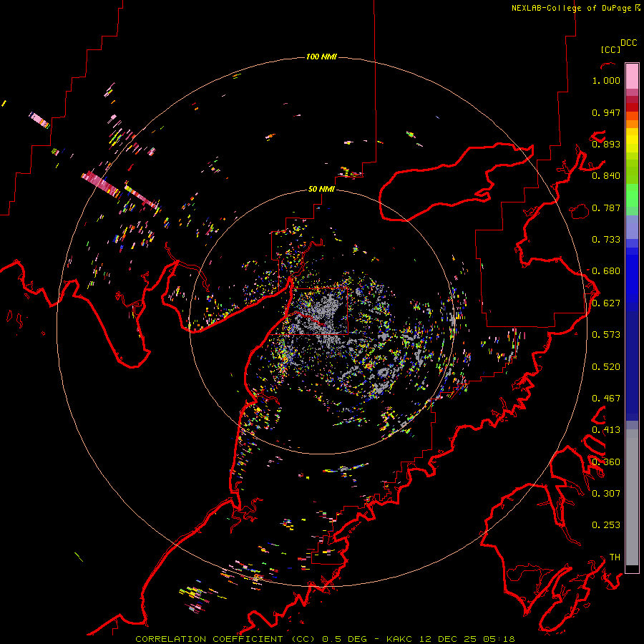Click the 0.893 legend value
The width and height of the screenshot is (644, 644).
point(606,144)
